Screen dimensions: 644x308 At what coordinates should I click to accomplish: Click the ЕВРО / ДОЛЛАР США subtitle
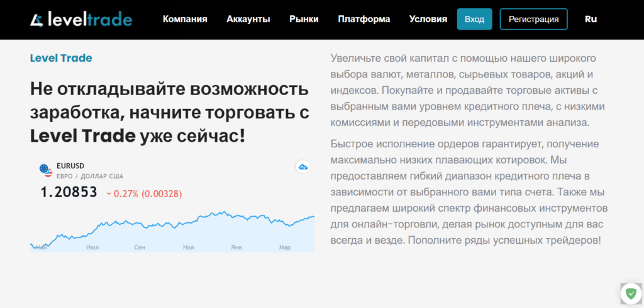(x=90, y=176)
